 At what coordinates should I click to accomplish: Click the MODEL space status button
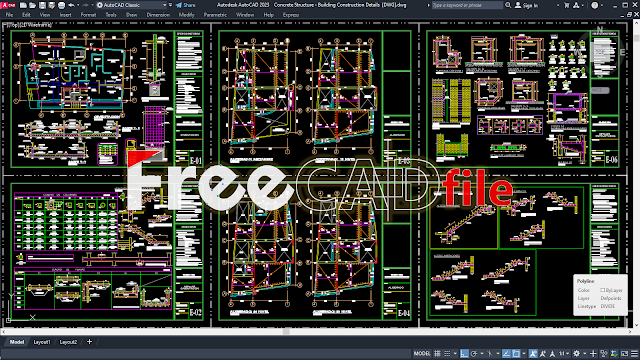422,354
